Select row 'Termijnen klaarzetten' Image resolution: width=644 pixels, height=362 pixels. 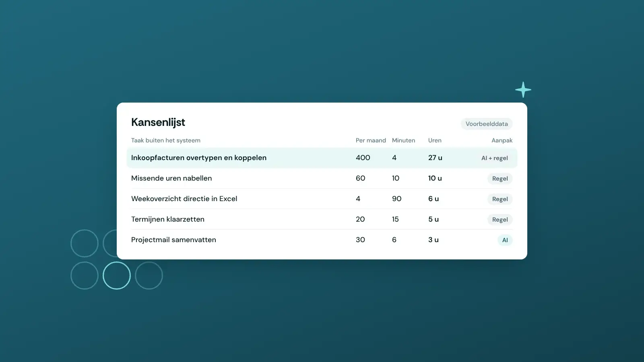coord(322,219)
